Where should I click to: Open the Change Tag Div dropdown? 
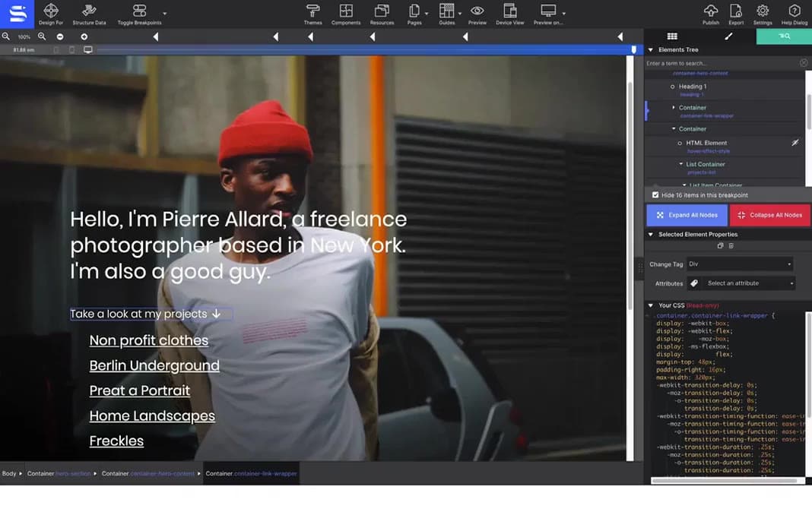pyautogui.click(x=741, y=264)
